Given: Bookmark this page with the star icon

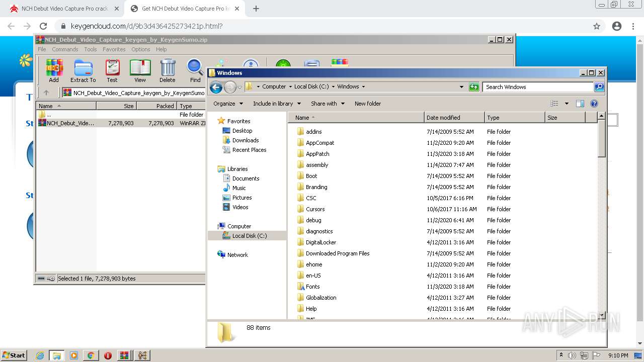Looking at the screenshot, I should [x=597, y=26].
